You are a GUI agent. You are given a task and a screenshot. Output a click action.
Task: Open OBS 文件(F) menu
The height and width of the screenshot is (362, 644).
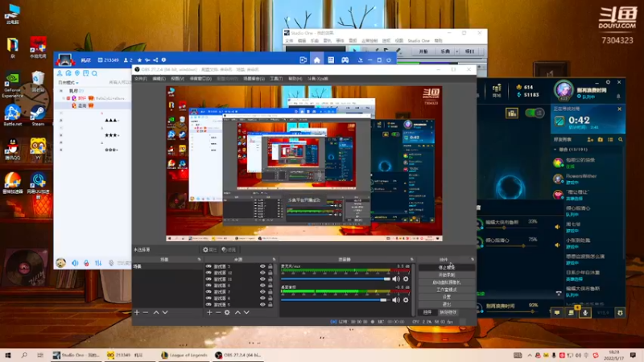click(140, 78)
